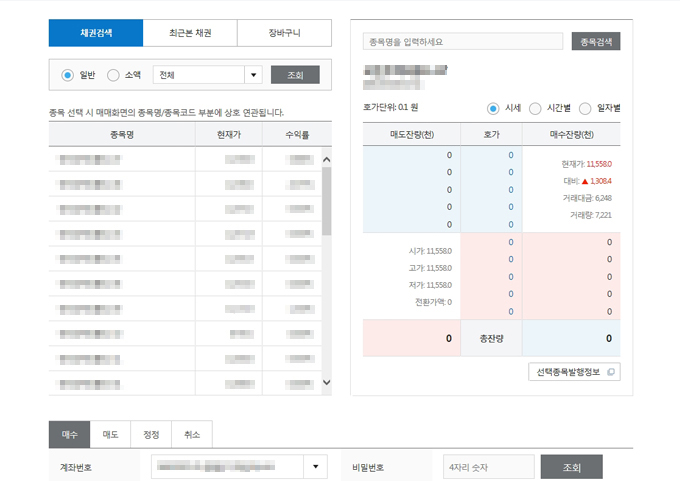The width and height of the screenshot is (680, 481).
Task: Click the 조회 button next to 비밀번호
Action: (571, 467)
